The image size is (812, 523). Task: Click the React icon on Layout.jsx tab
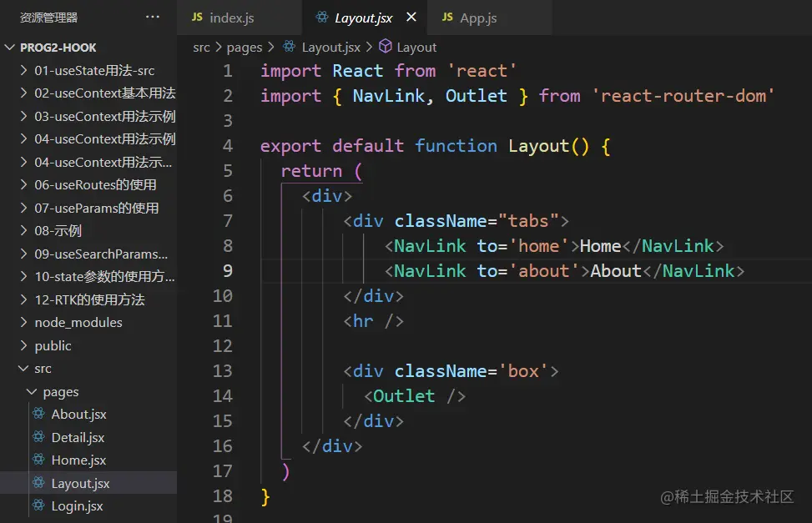point(322,17)
